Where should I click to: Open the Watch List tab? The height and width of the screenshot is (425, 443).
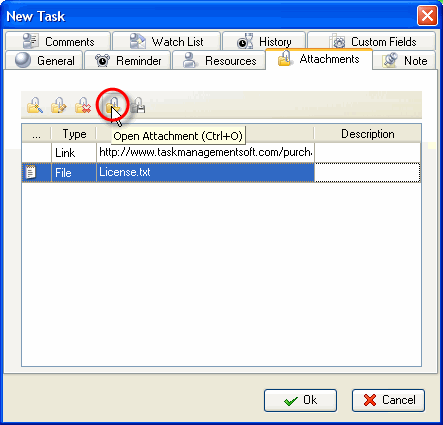(x=166, y=41)
